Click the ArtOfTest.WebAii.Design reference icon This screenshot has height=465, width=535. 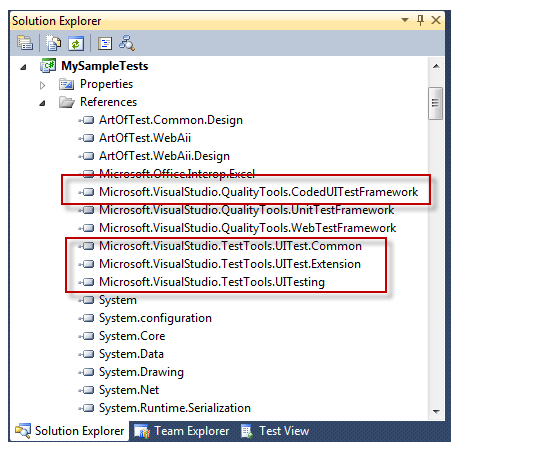click(86, 156)
